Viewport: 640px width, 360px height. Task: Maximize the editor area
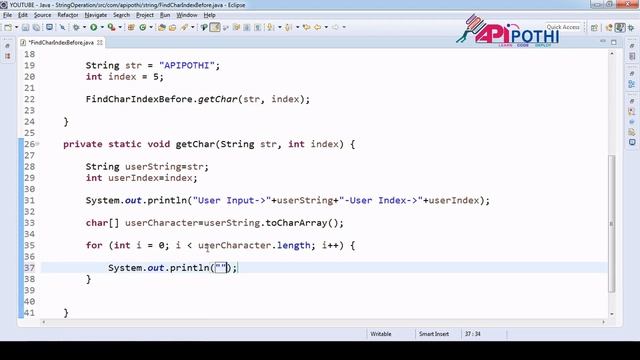tap(613, 42)
